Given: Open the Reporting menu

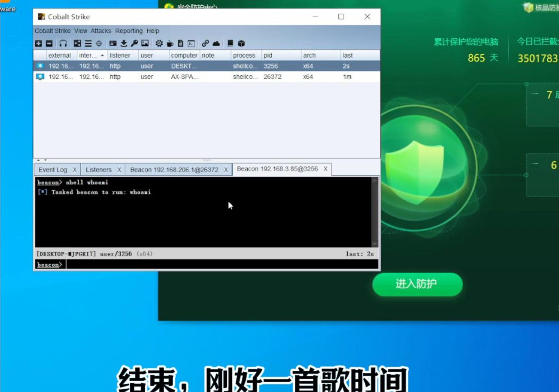Looking at the screenshot, I should point(128,30).
